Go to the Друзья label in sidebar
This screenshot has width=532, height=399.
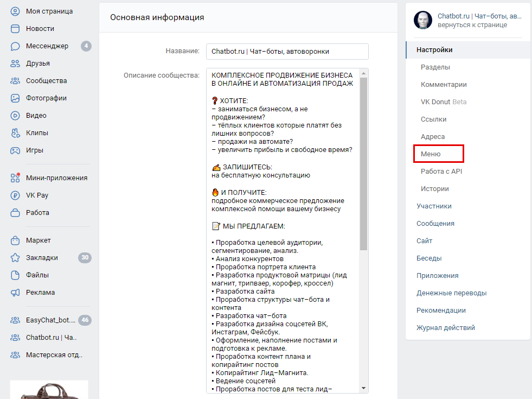38,63
